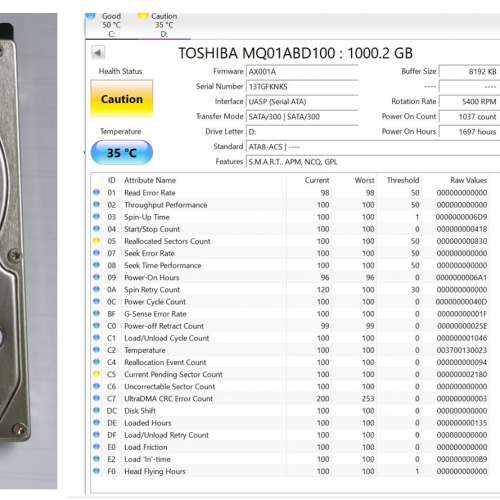Click the Buffer Size value 8192 KB

469,71
